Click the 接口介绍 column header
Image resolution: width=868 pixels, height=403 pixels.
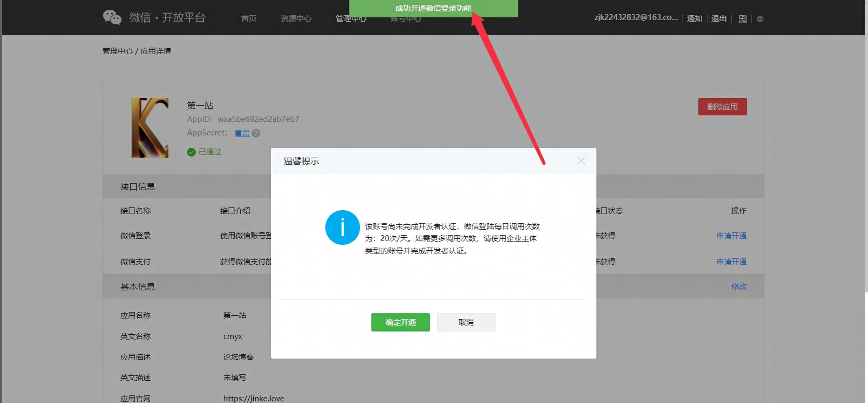pos(235,211)
